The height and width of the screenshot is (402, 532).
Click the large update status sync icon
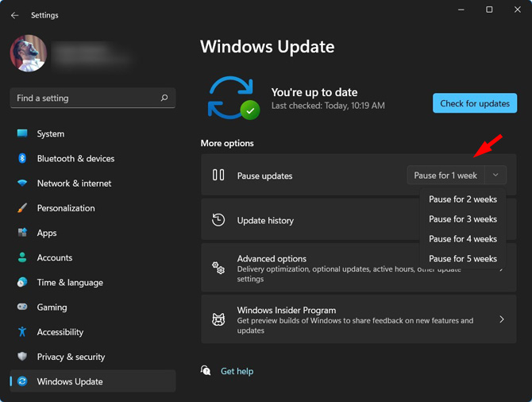pyautogui.click(x=233, y=99)
